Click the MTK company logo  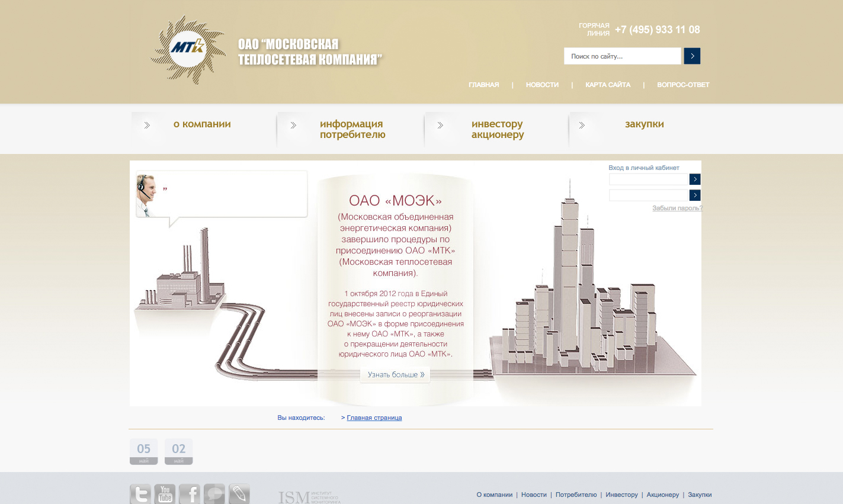point(188,50)
